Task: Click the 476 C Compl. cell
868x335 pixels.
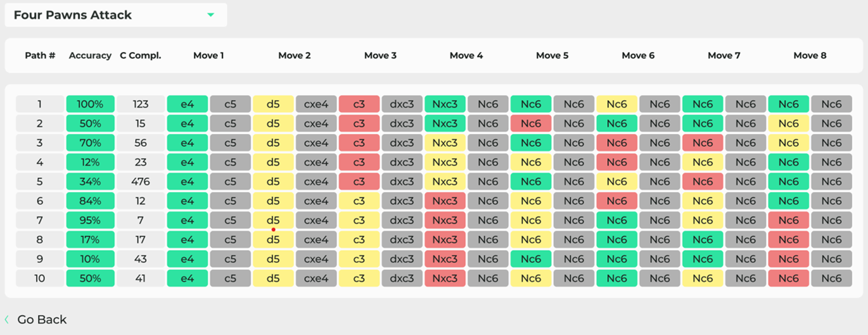Action: tap(141, 182)
